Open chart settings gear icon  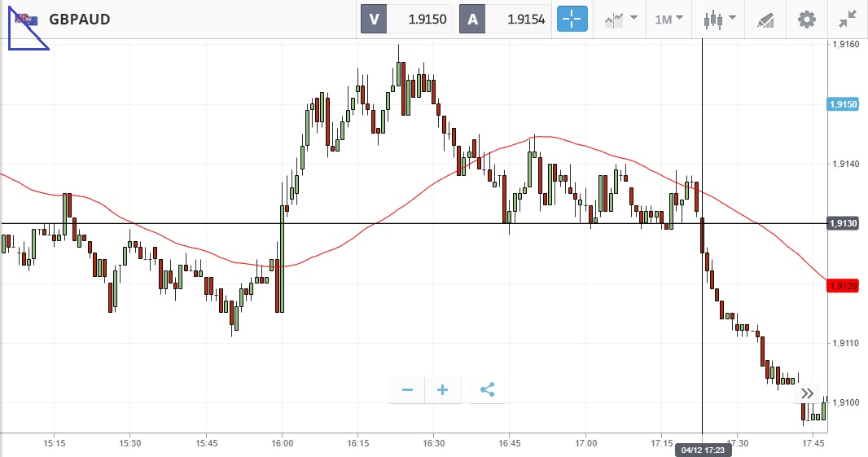(x=806, y=19)
